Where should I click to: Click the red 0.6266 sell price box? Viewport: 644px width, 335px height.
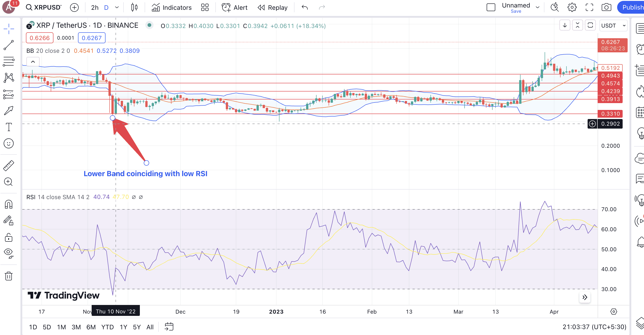40,38
